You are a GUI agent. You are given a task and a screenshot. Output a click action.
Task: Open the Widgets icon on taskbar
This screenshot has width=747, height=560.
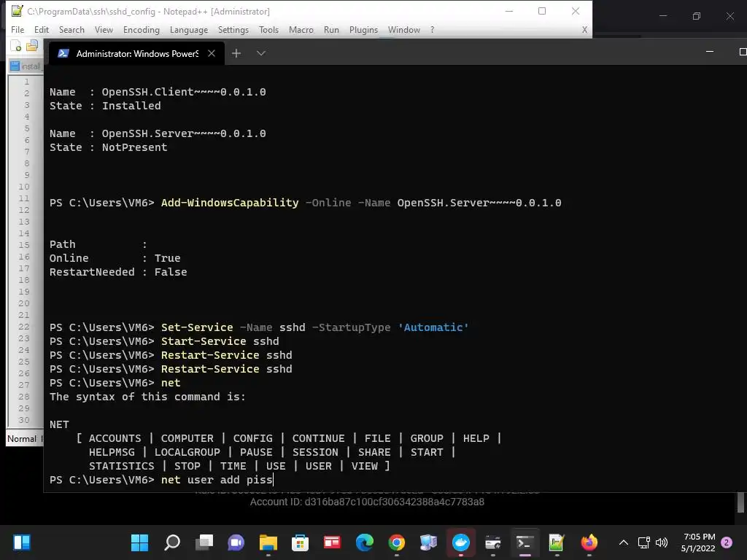point(22,542)
